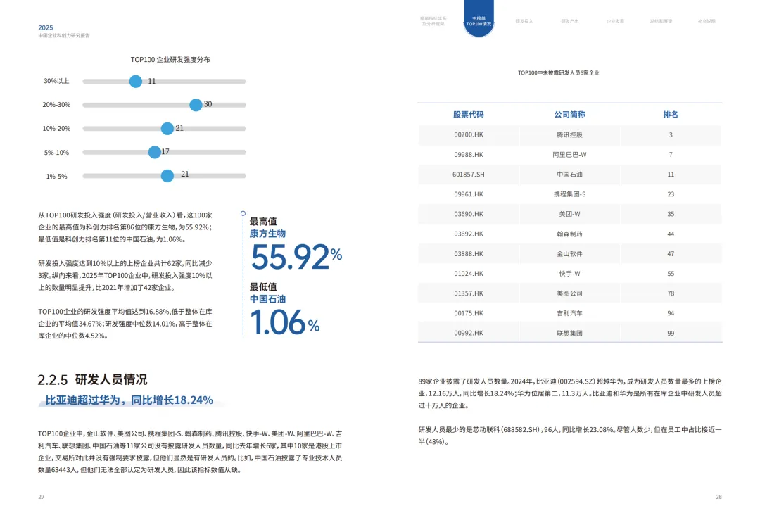The width and height of the screenshot is (760, 532).
Task: Open the 企业发展 section tab
Action: tap(616, 21)
